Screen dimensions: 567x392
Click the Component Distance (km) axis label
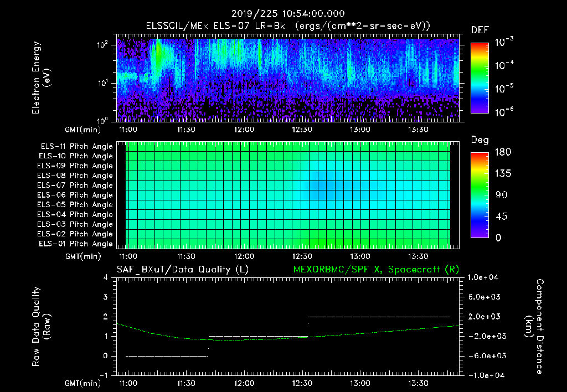[534, 327]
